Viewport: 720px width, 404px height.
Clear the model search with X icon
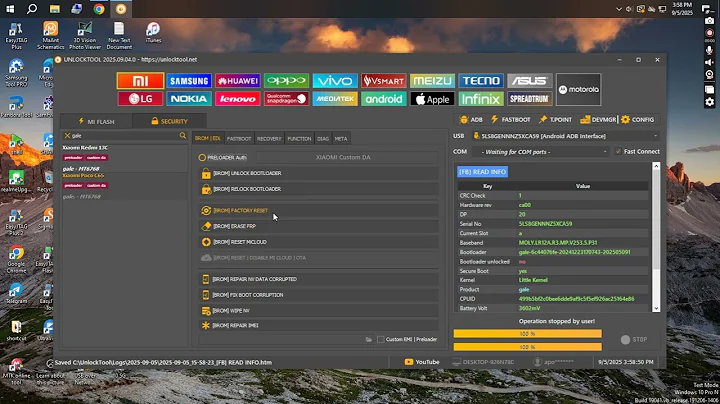coord(67,135)
